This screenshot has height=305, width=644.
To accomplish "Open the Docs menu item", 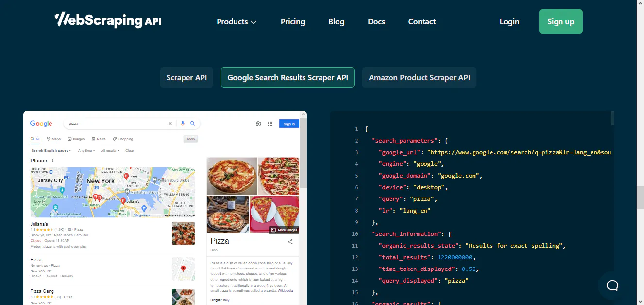I will pos(376,21).
